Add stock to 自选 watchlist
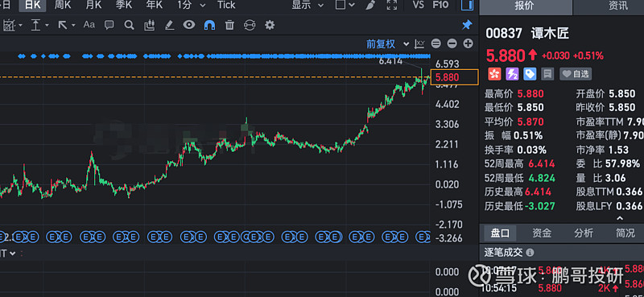 576,74
